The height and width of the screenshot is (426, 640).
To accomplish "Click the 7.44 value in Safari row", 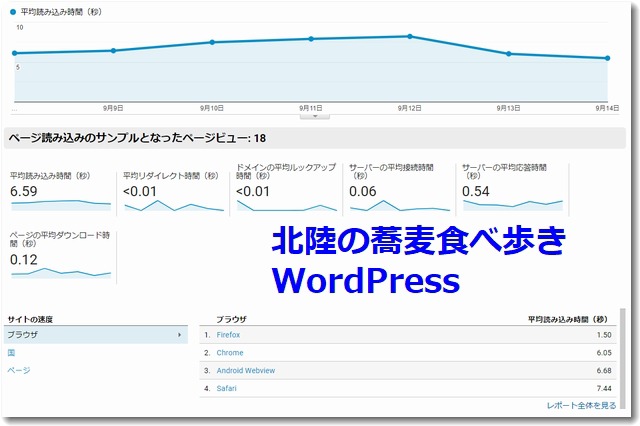I will coord(604,388).
